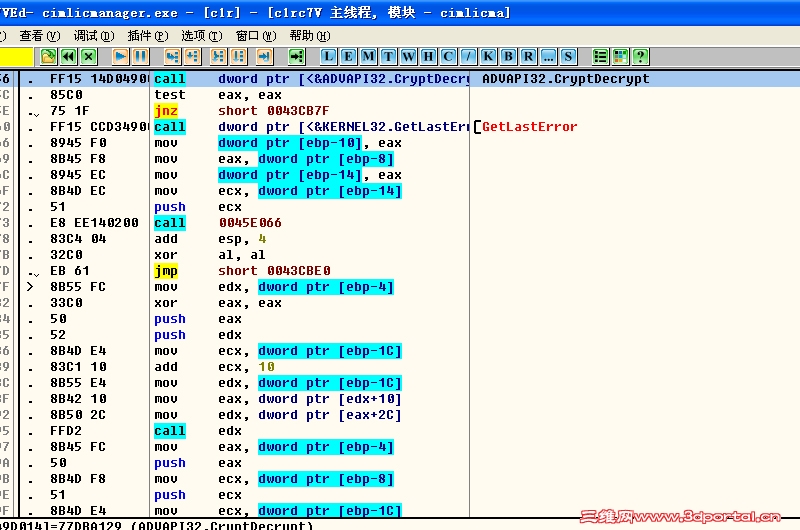Open debugging options list icon
Image resolution: width=800 pixels, height=530 pixels.
pyautogui.click(x=601, y=56)
